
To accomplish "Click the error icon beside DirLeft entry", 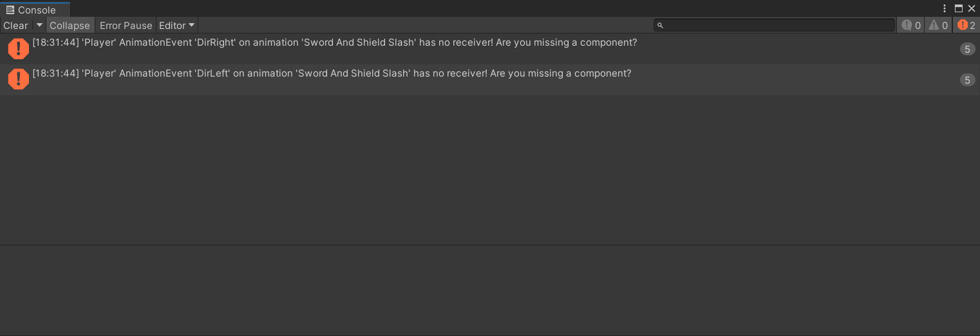I will [19, 79].
